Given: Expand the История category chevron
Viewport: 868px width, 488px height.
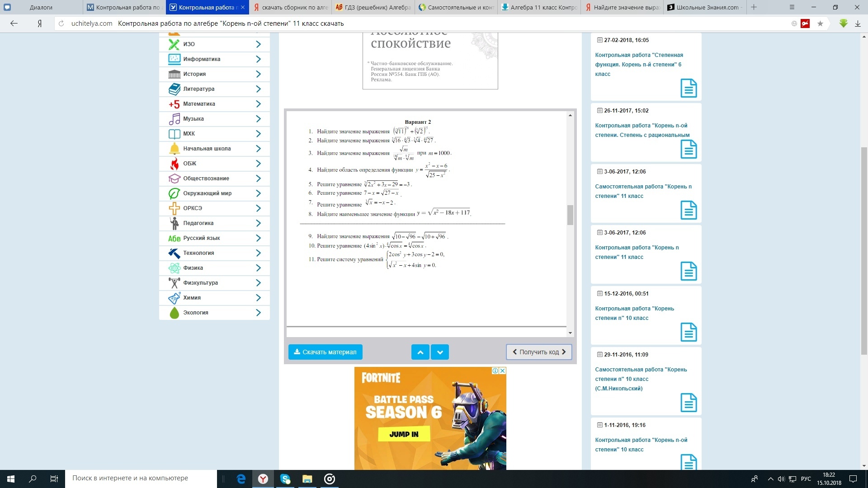Looking at the screenshot, I should point(258,74).
